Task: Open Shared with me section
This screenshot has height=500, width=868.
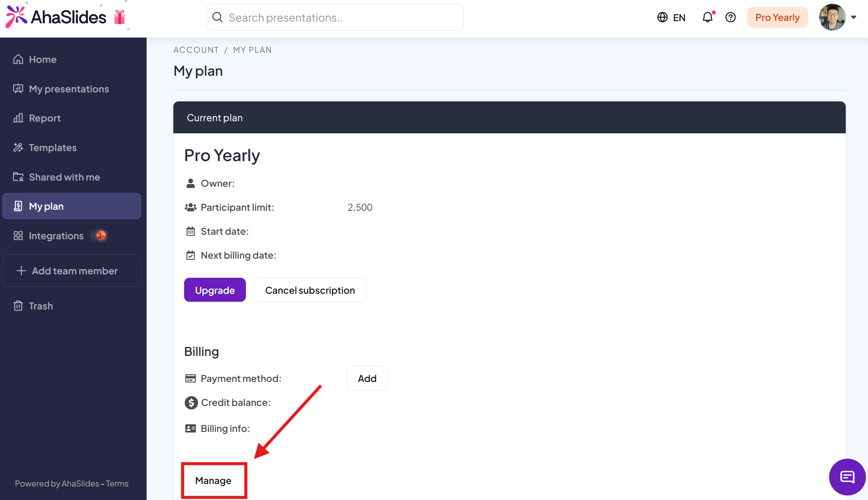Action: point(64,177)
